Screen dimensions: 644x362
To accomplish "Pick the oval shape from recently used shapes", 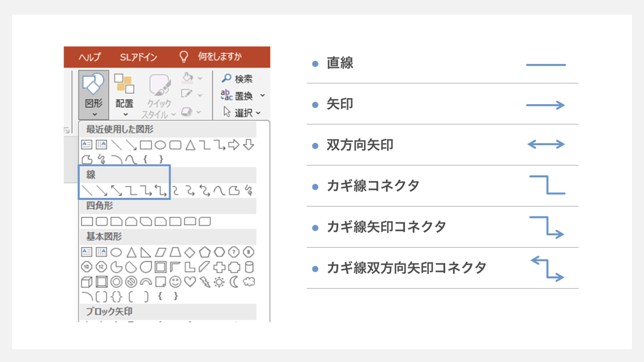I will (160, 145).
